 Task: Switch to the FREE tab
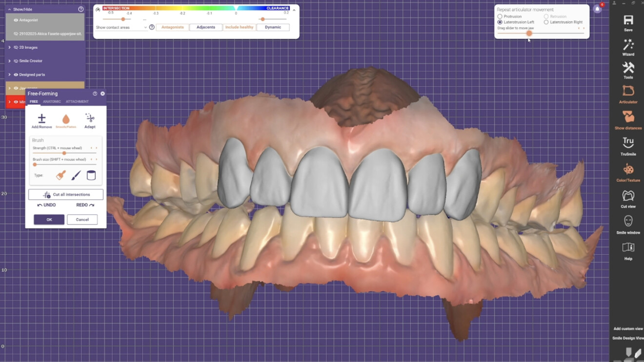(x=34, y=101)
